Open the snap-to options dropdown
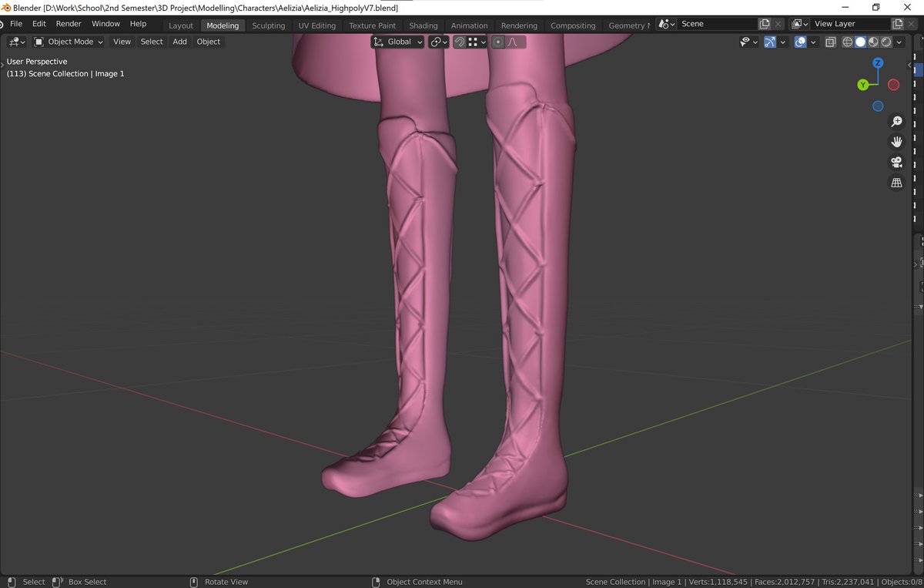 [477, 42]
